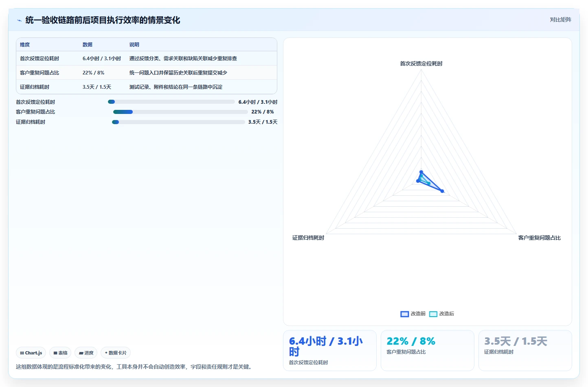Click the 数据卡片 tag chip

[116, 353]
